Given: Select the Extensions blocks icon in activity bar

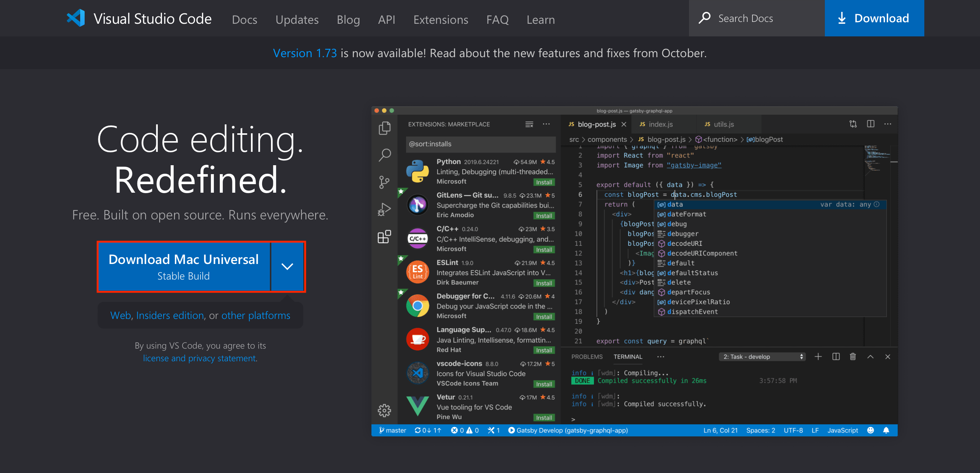Looking at the screenshot, I should [x=384, y=237].
